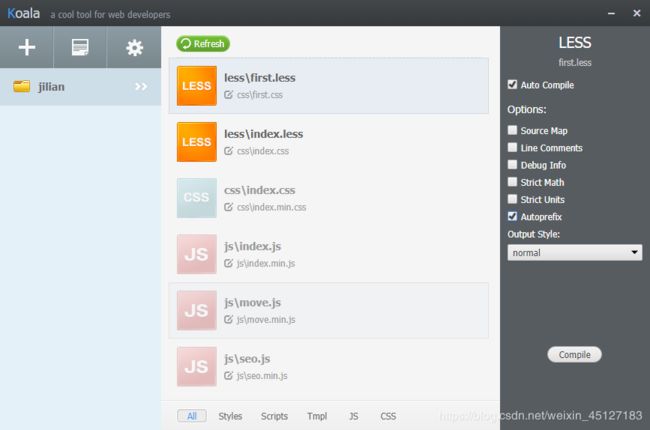The height and width of the screenshot is (430, 650).
Task: Enable the Source Map option
Action: 512,130
